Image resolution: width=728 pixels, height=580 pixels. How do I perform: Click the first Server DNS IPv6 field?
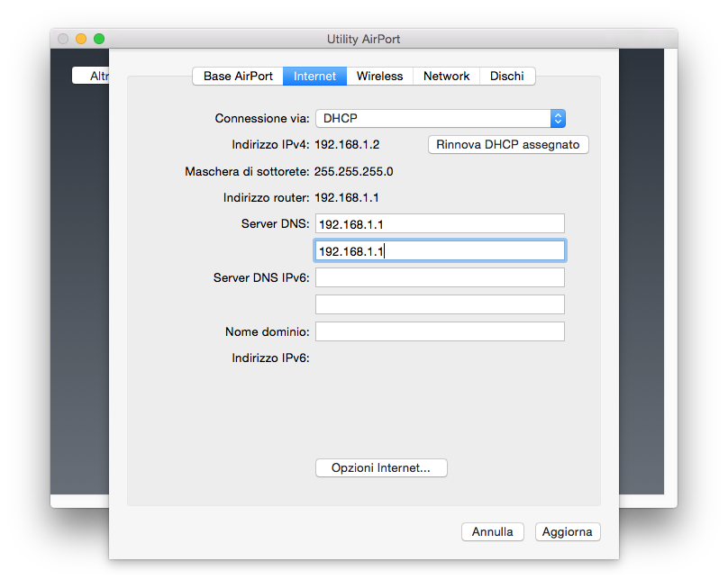point(441,277)
